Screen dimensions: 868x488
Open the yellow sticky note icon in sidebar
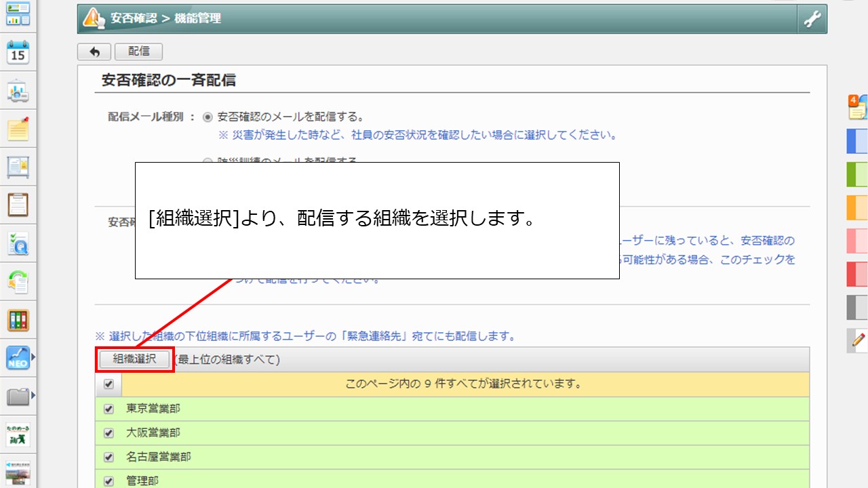pyautogui.click(x=18, y=129)
